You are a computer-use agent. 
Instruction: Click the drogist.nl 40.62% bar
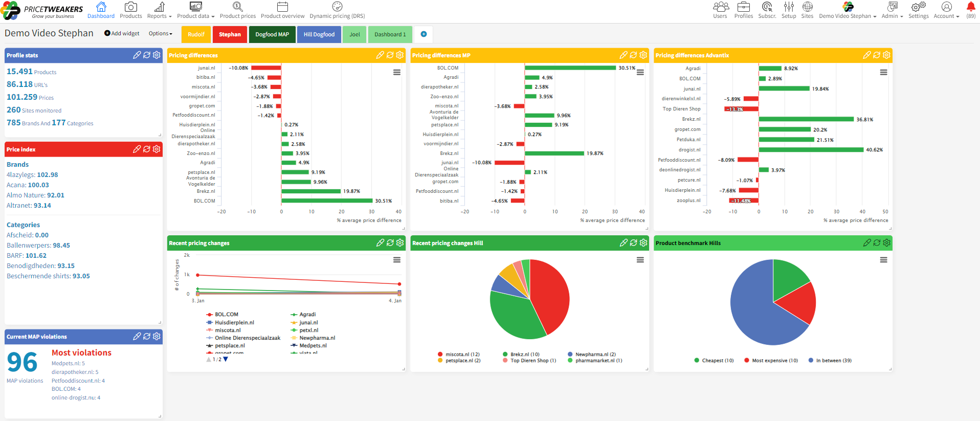811,150
